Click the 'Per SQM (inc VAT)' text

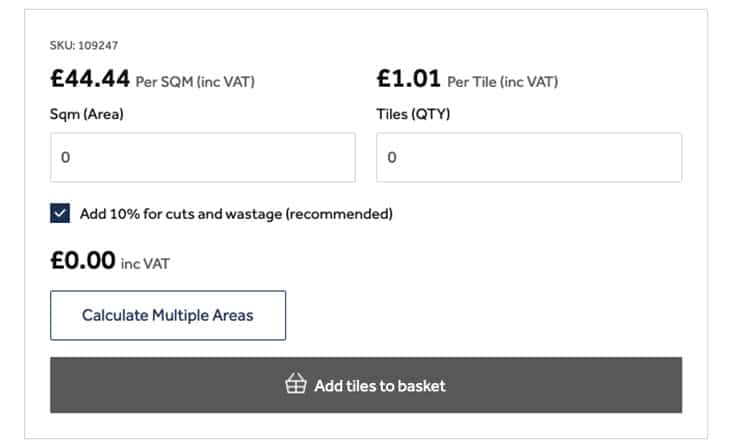click(195, 82)
